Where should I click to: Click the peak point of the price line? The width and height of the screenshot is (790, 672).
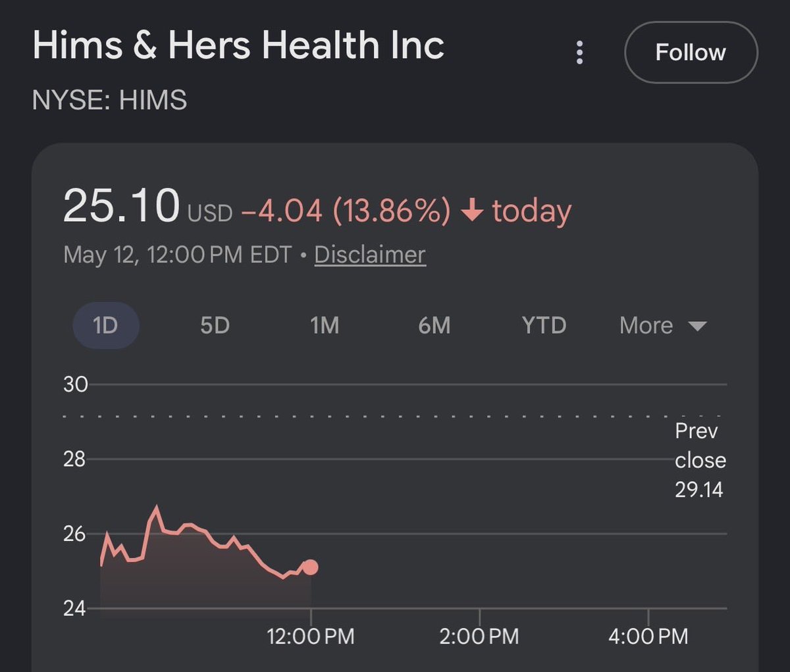(x=156, y=507)
